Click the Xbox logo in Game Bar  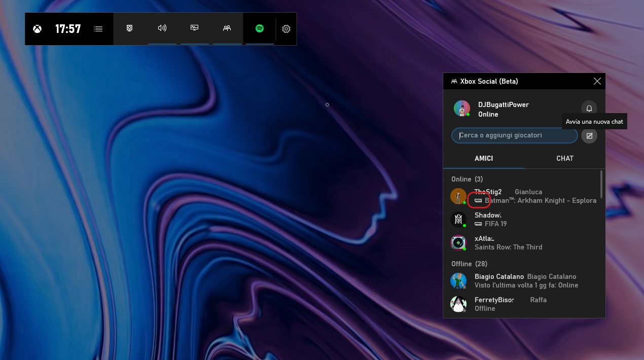click(x=38, y=29)
